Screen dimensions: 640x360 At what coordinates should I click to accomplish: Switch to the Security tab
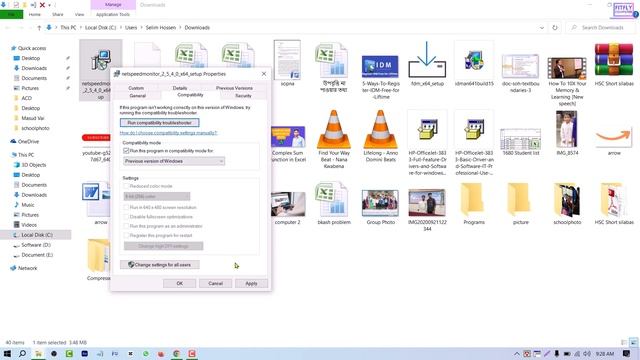pyautogui.click(x=243, y=96)
